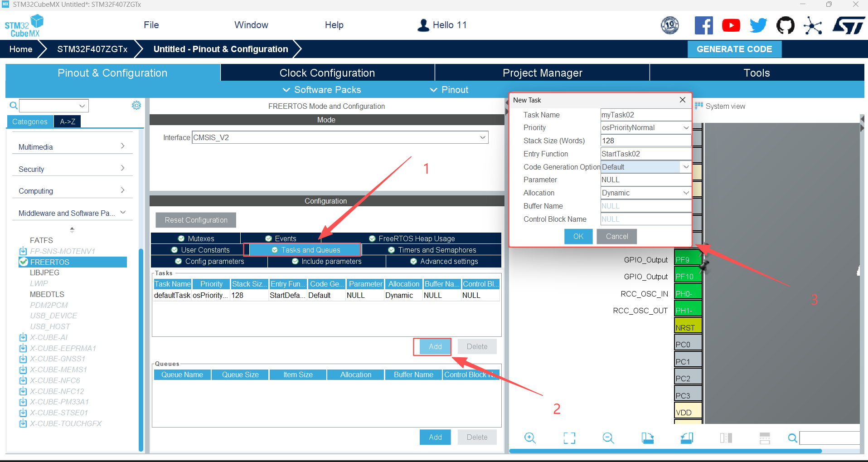Click the zoom in magnifier icon
Screen dimensions: 868x462
click(x=530, y=438)
